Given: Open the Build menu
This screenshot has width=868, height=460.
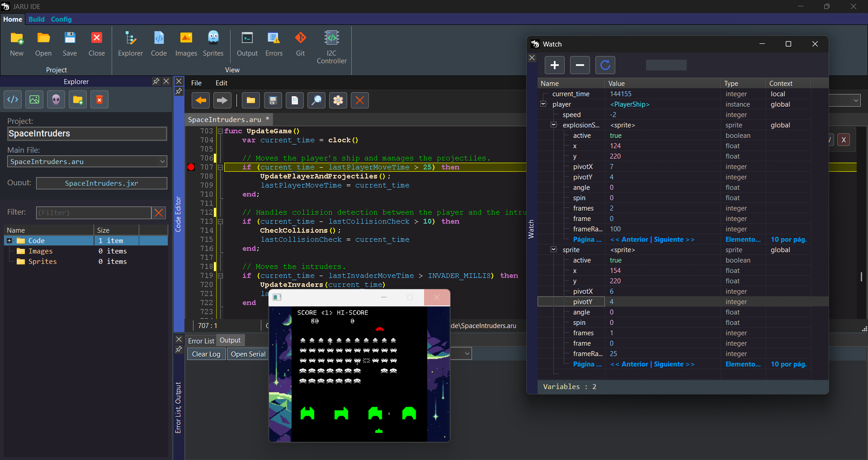Looking at the screenshot, I should pyautogui.click(x=36, y=19).
